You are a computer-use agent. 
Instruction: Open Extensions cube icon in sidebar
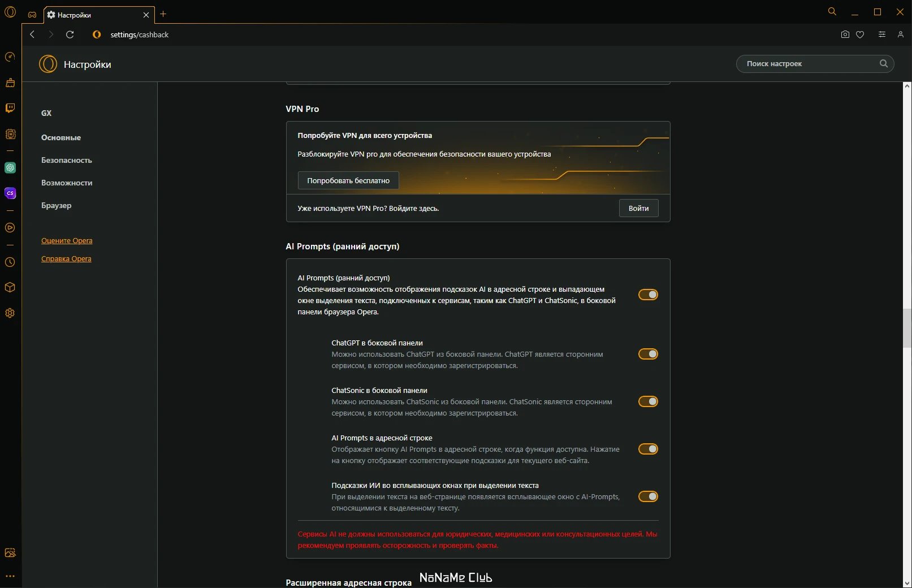(10, 287)
